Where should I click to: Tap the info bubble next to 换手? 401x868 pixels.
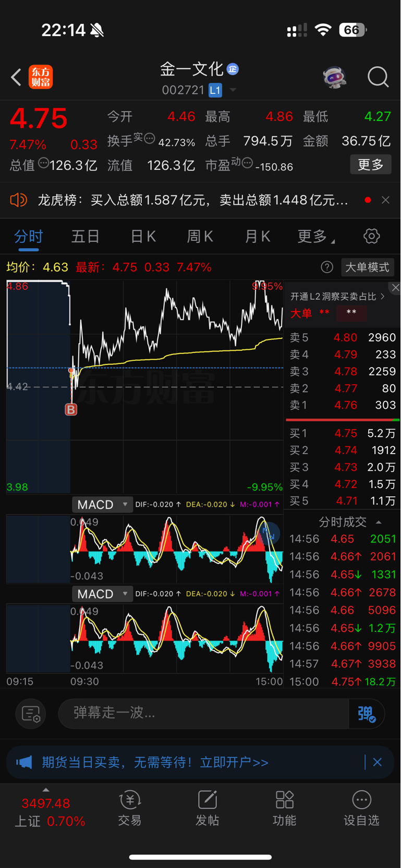tap(150, 138)
